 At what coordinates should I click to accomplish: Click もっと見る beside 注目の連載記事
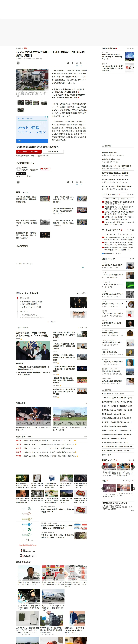(130, 48)
